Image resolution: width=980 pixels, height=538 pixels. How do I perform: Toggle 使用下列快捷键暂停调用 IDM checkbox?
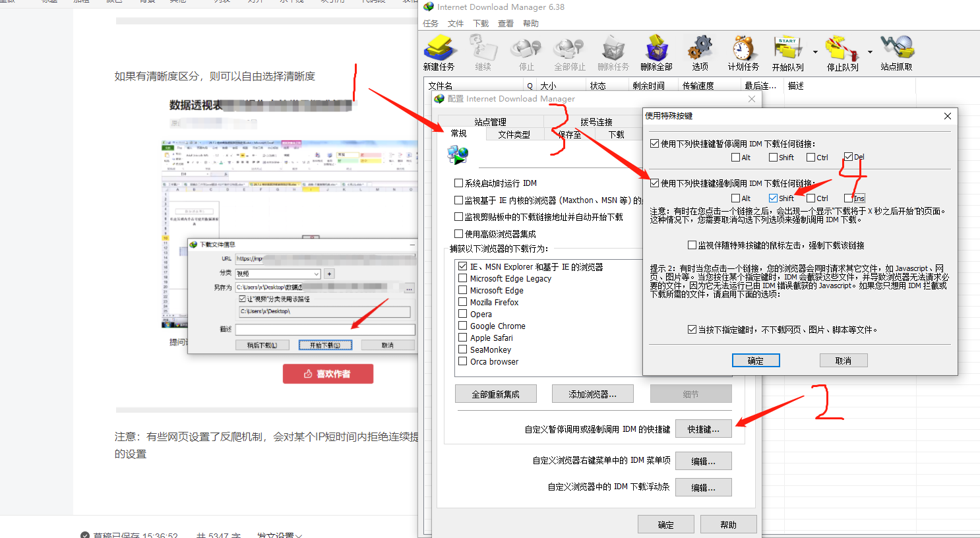pos(654,143)
